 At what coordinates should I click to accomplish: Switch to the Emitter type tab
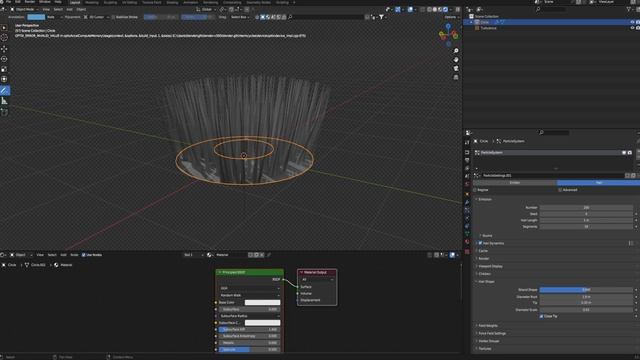[x=515, y=182]
